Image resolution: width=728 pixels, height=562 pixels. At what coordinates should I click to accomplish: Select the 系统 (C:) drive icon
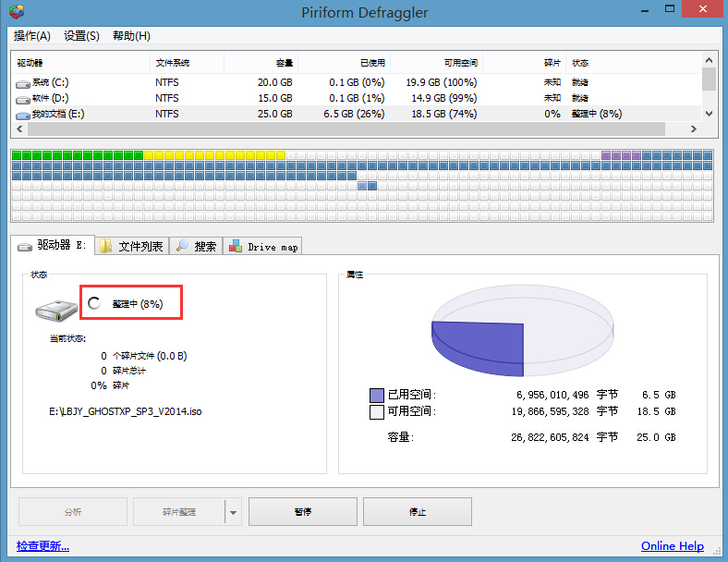pyautogui.click(x=23, y=83)
